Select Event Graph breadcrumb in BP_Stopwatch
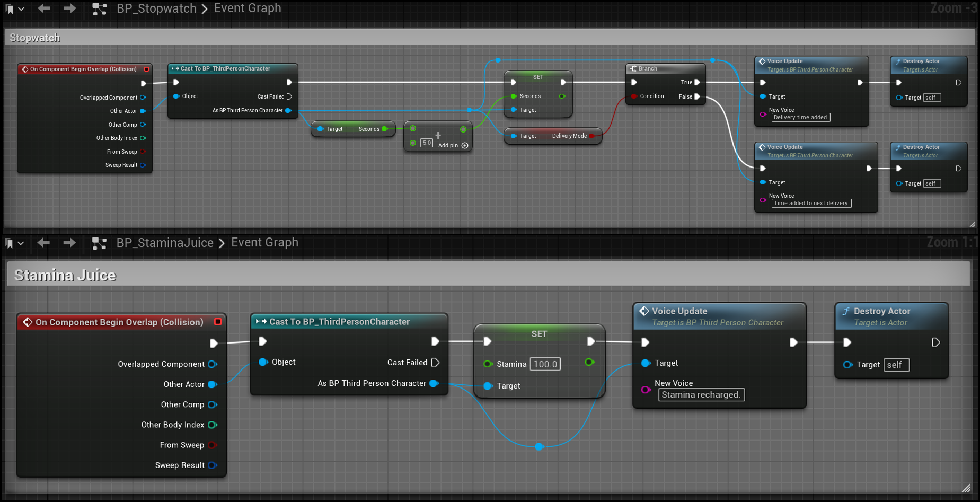The height and width of the screenshot is (502, 980). pos(248,8)
